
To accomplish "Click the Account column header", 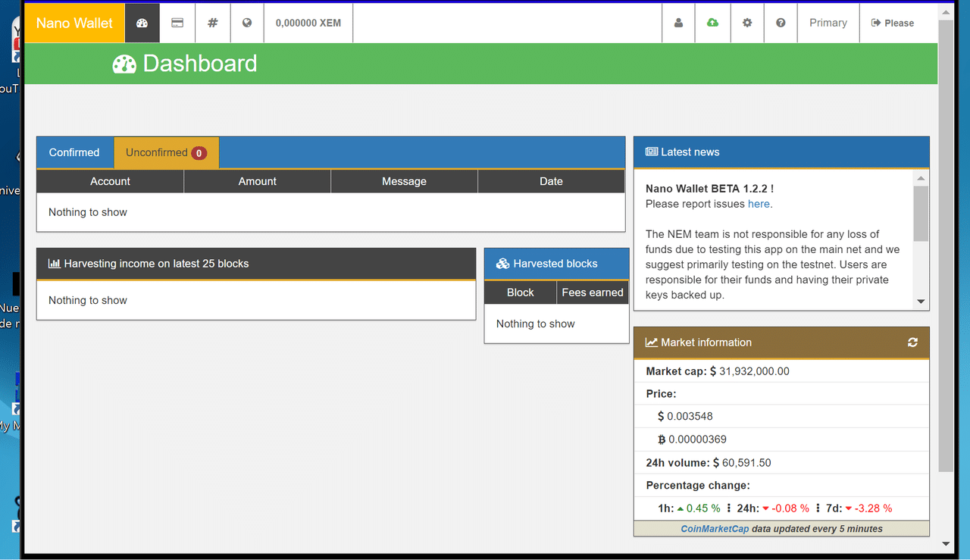I will tap(110, 181).
